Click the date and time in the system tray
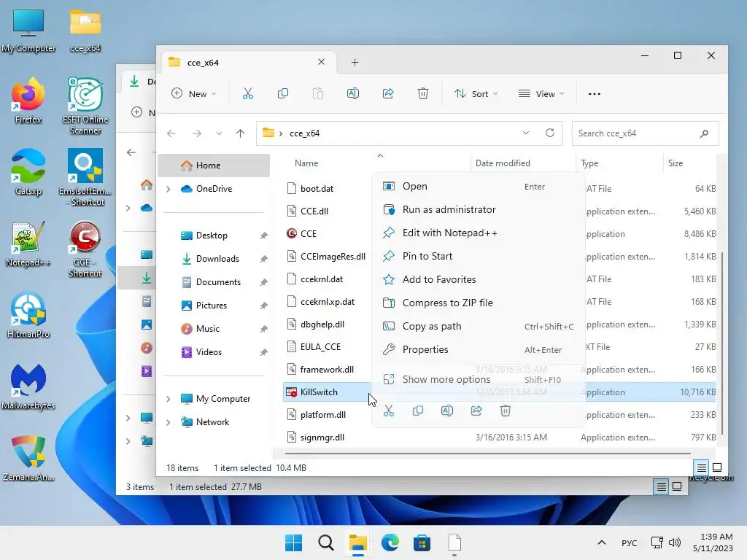The image size is (747, 560). click(713, 542)
